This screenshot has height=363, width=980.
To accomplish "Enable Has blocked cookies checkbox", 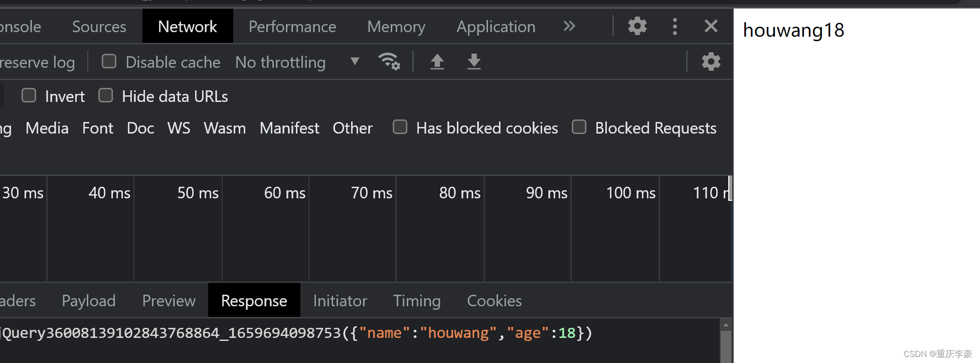I will point(400,127).
